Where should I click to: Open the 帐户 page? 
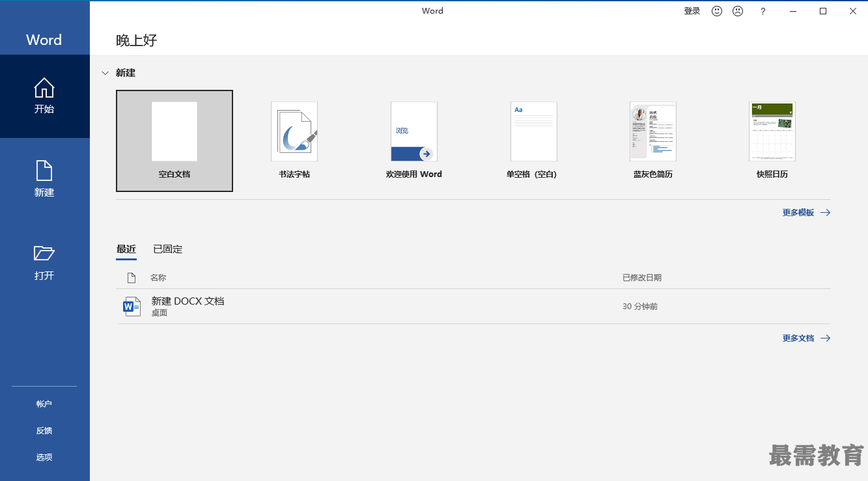44,404
